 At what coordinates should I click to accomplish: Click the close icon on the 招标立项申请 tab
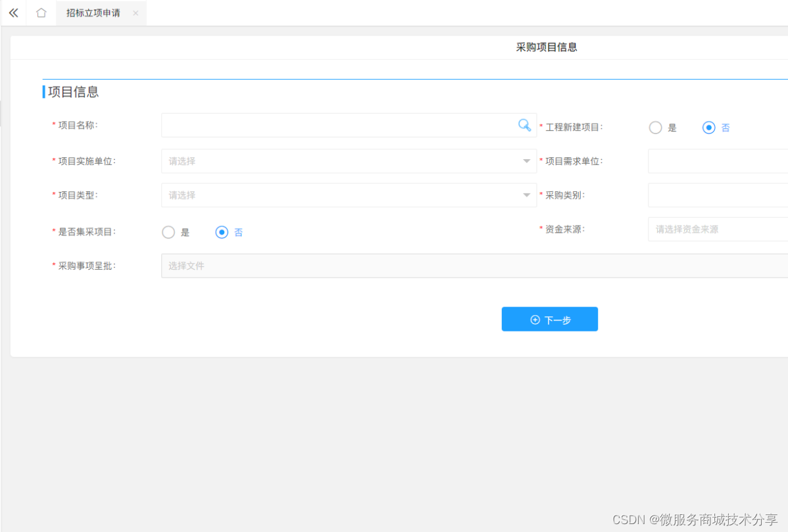click(135, 12)
